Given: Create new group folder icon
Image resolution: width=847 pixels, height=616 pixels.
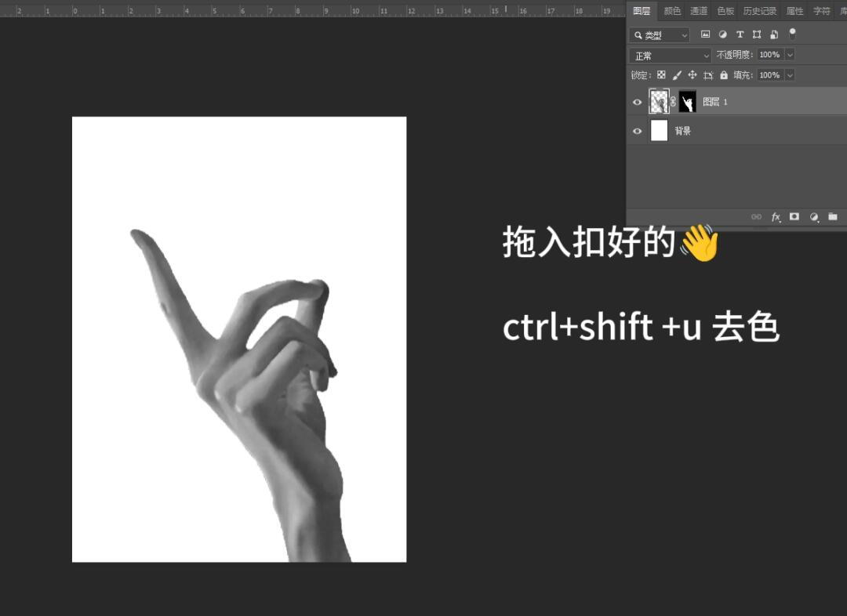Looking at the screenshot, I should 833,216.
